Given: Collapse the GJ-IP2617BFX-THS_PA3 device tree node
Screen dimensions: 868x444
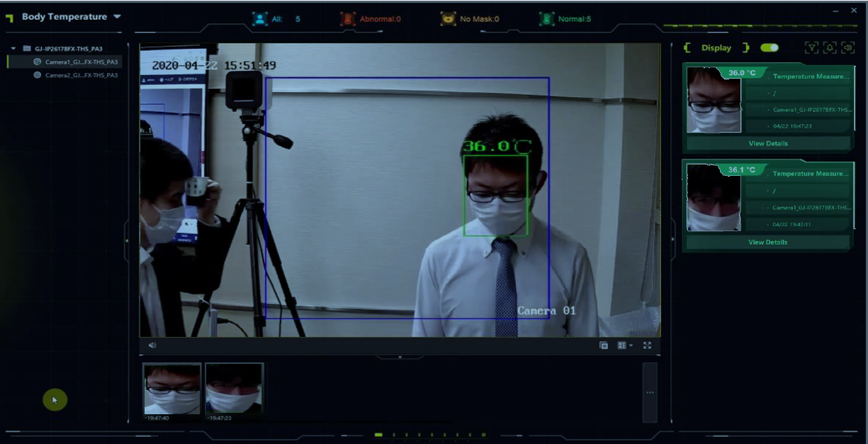Looking at the screenshot, I should 13,49.
